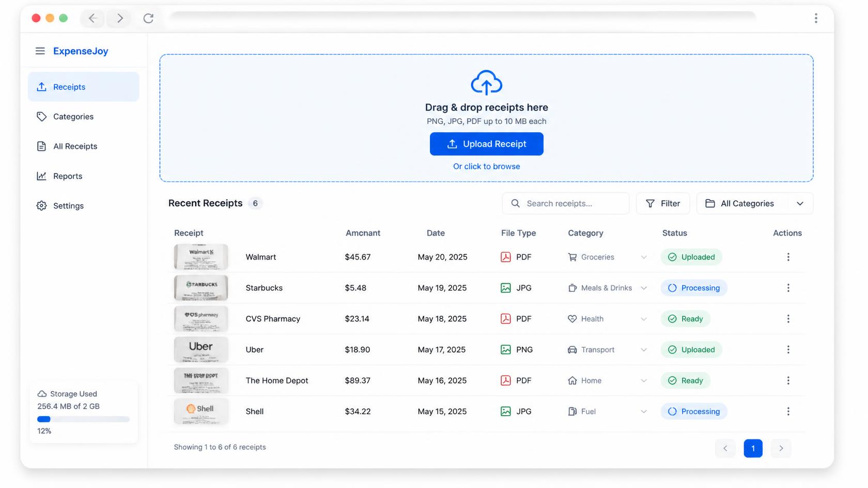Click the Or click to browse link
Screen dimensions: 868x488
[486, 166]
